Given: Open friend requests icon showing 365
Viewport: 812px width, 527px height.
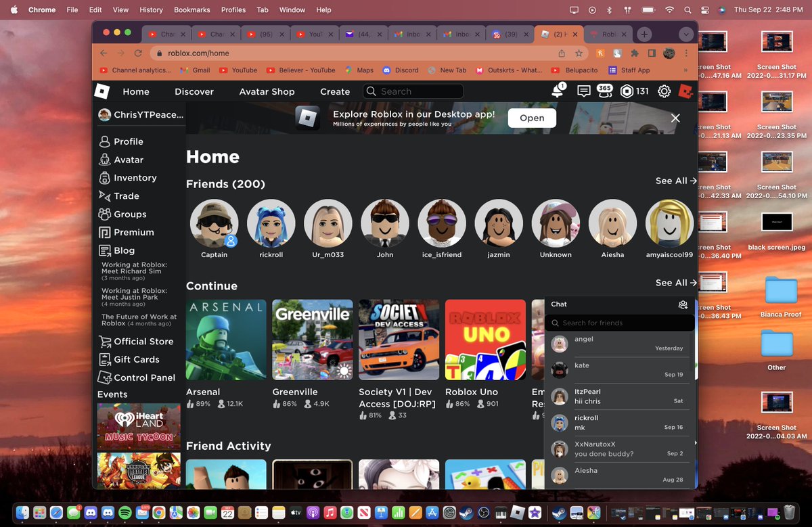Looking at the screenshot, I should [x=605, y=91].
